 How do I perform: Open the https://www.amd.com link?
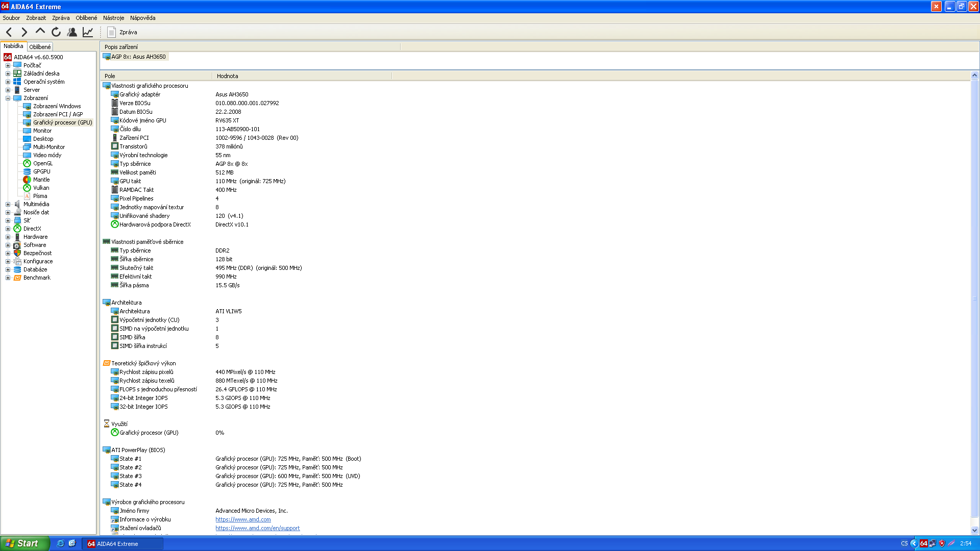[243, 519]
